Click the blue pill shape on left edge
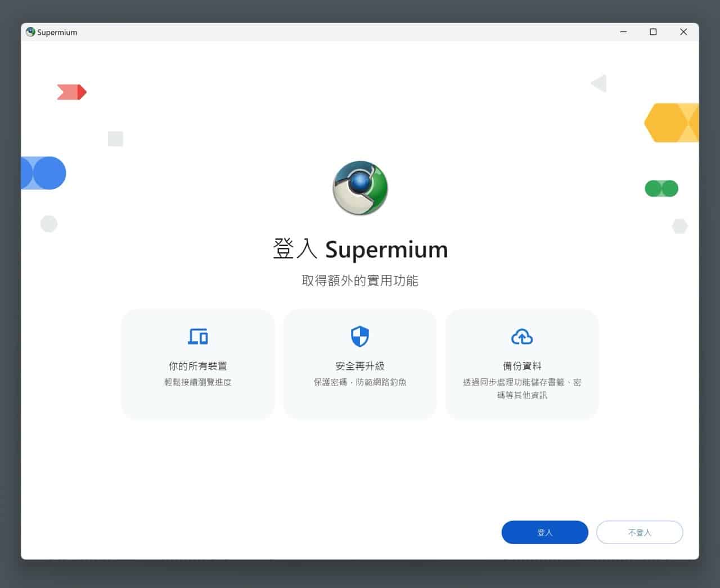The height and width of the screenshot is (588, 720). pyautogui.click(x=44, y=173)
